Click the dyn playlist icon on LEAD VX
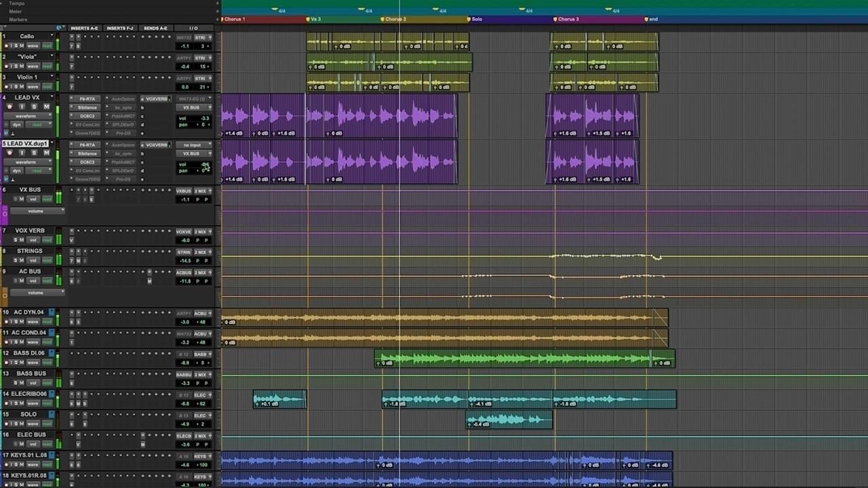868x488 pixels. click(x=17, y=125)
